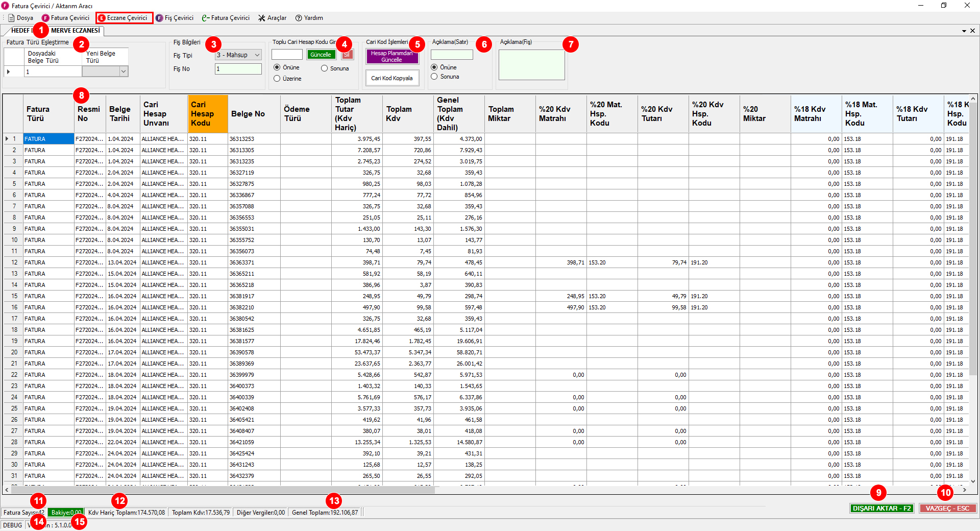Viewport: 980px width, 531px height.
Task: Click the row header number 20
Action: coord(14,352)
